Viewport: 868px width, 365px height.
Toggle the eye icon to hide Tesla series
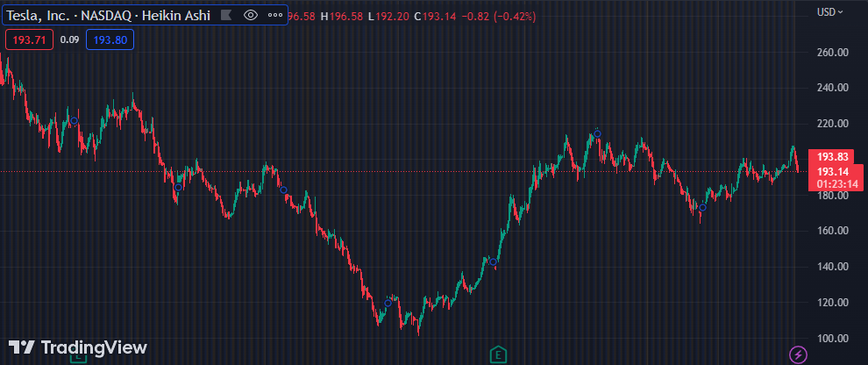point(251,16)
